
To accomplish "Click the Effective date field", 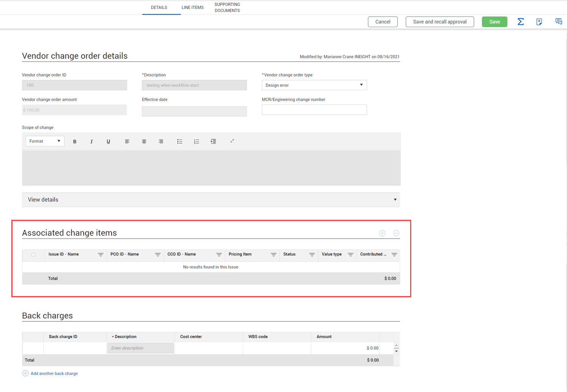I will 194,111.
